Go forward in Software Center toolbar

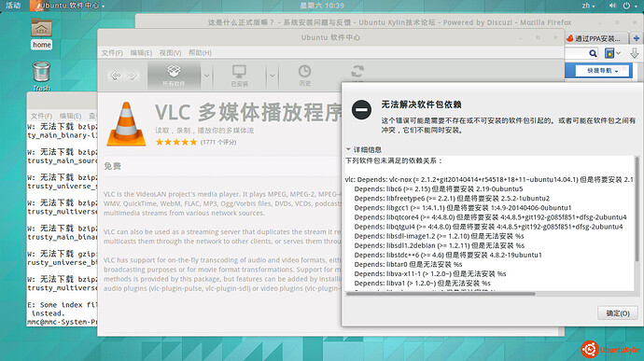[x=133, y=76]
